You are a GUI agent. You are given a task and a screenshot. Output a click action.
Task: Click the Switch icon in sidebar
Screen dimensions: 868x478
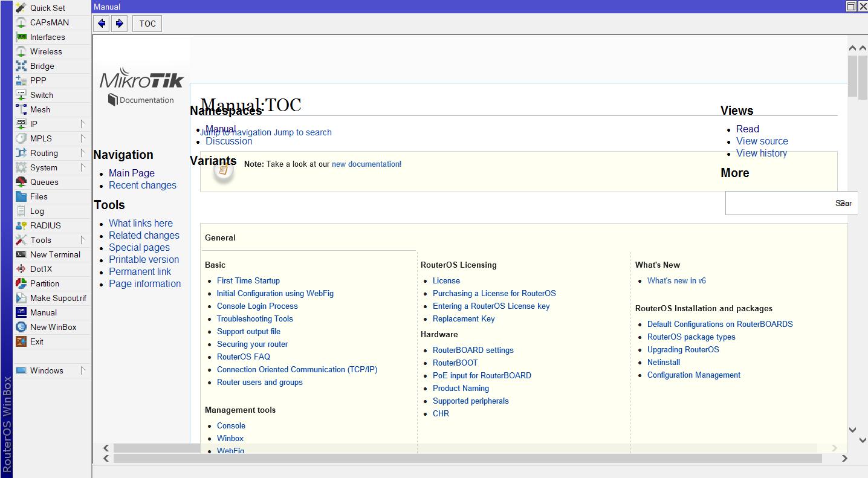(21, 95)
